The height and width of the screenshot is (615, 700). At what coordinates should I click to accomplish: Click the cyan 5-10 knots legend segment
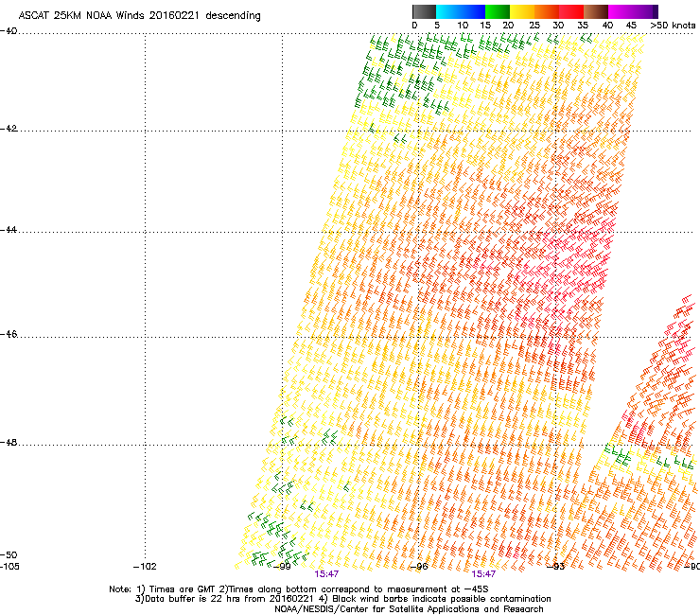click(x=448, y=11)
